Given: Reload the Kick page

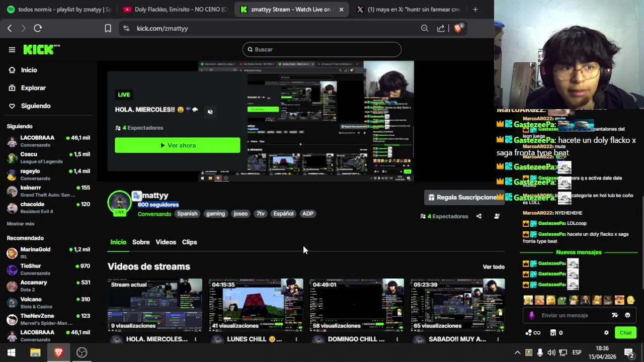Looking at the screenshot, I should coord(38,28).
